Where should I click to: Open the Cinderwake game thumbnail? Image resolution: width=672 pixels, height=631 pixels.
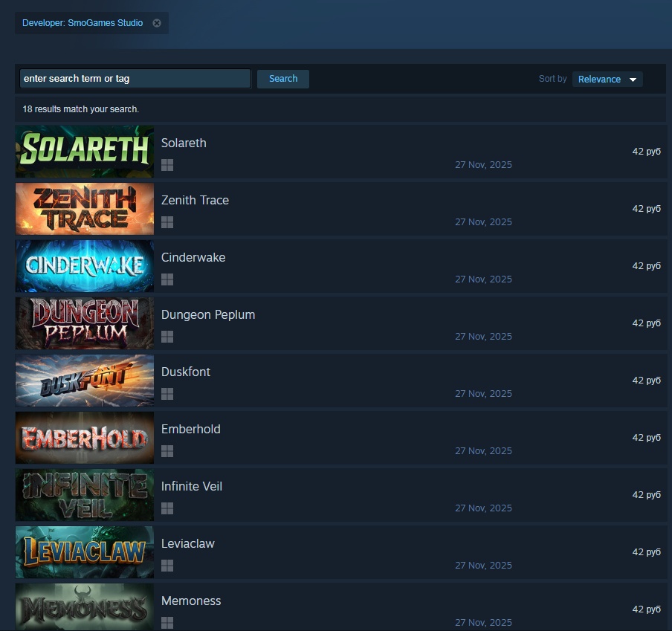click(85, 266)
